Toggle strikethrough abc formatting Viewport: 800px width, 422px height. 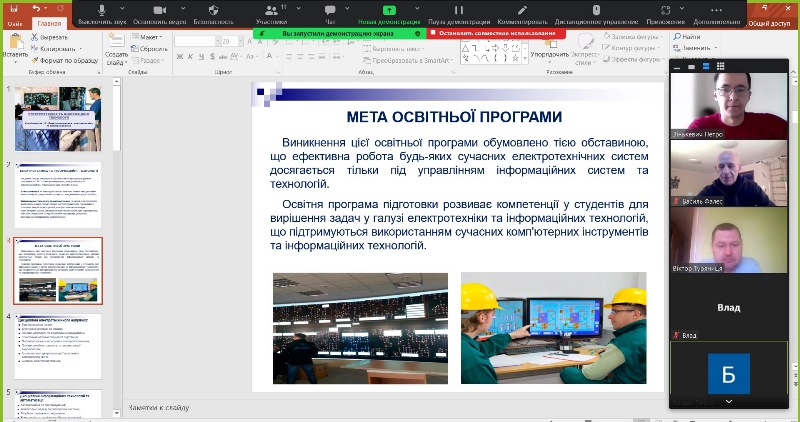coord(223,57)
